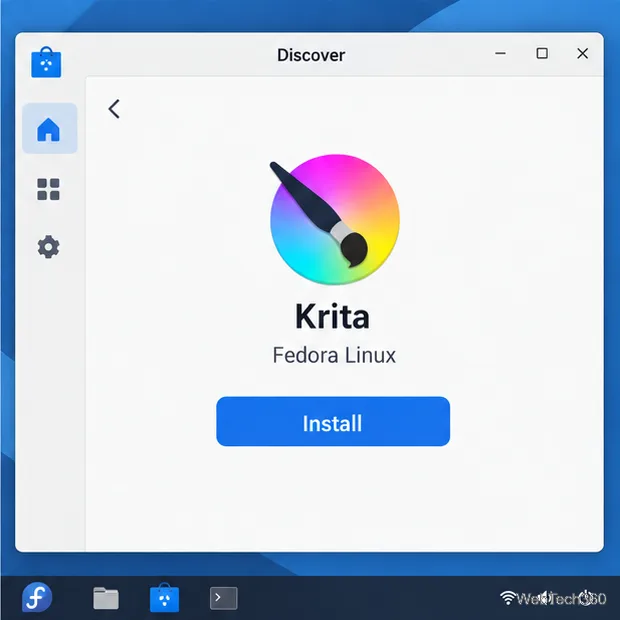Viewport: 620px width, 620px height.
Task: Open the Fedora start menu in taskbar
Action: click(x=37, y=597)
